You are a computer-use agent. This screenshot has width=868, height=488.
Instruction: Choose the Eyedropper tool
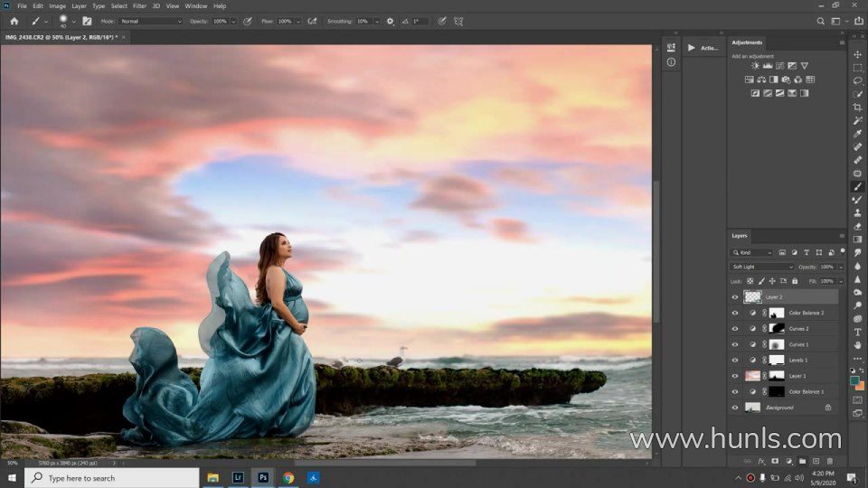tap(857, 133)
